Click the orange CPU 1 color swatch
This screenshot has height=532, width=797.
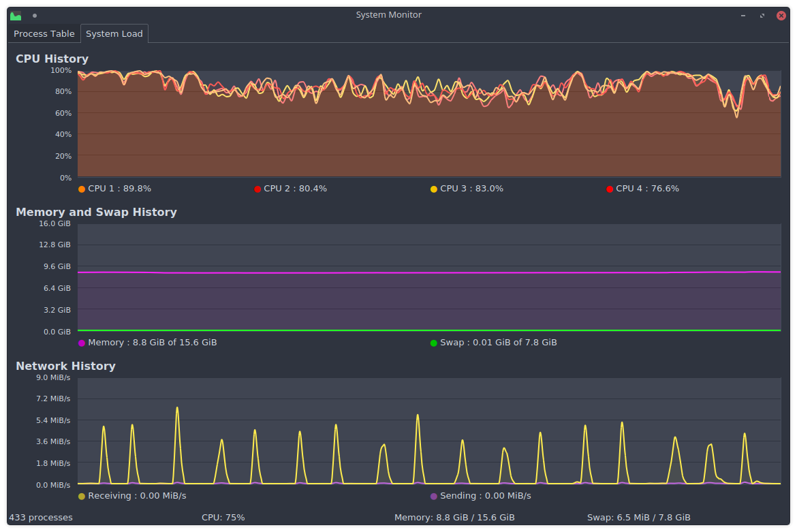click(x=82, y=189)
